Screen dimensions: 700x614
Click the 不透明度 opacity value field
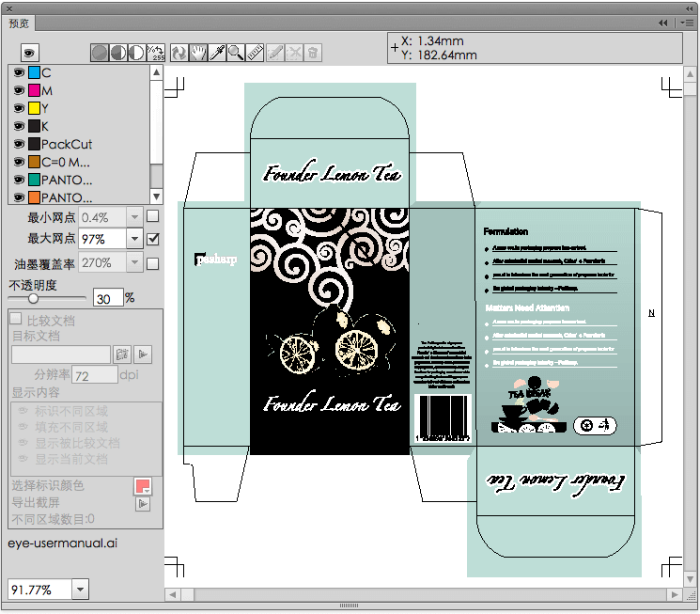108,298
